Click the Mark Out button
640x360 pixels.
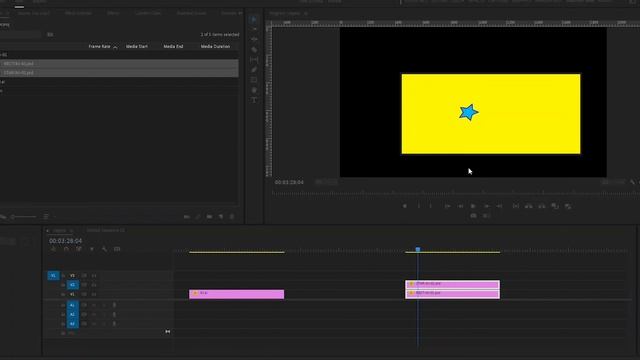pyautogui.click(x=431, y=206)
